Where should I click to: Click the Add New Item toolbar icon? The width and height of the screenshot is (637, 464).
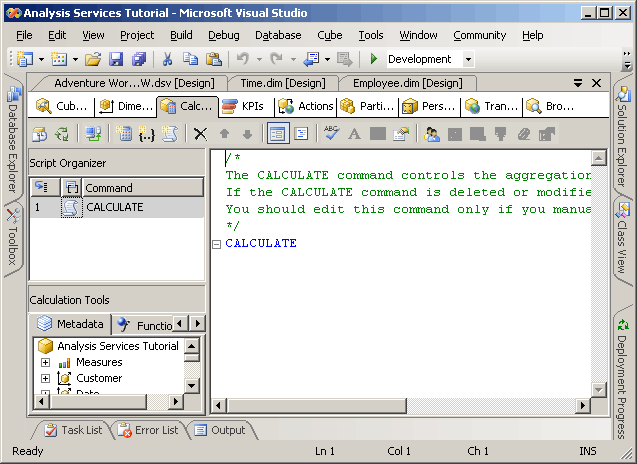(59, 59)
